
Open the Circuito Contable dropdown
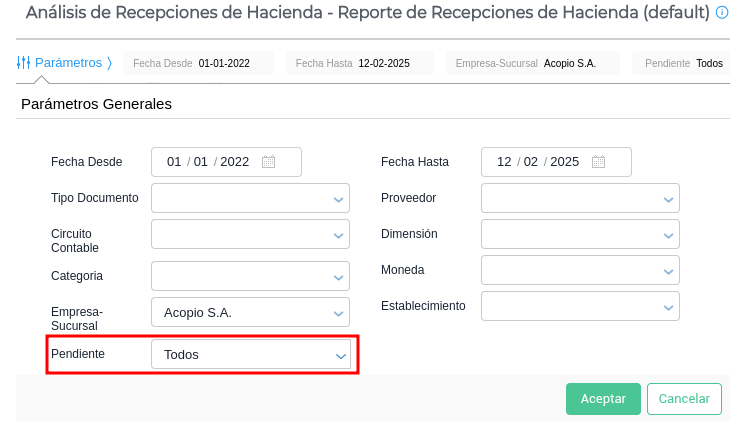(250, 234)
